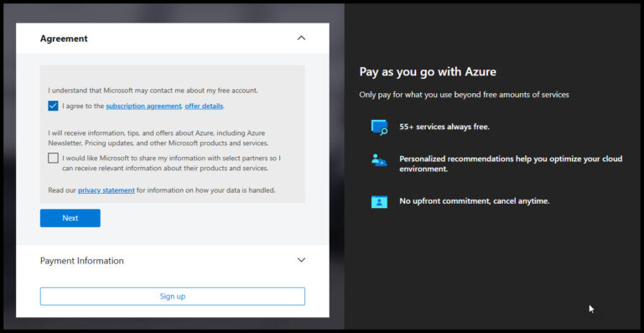Viewport: 644px width, 333px height.
Task: Expand the Payment Information chevron
Action: click(302, 260)
